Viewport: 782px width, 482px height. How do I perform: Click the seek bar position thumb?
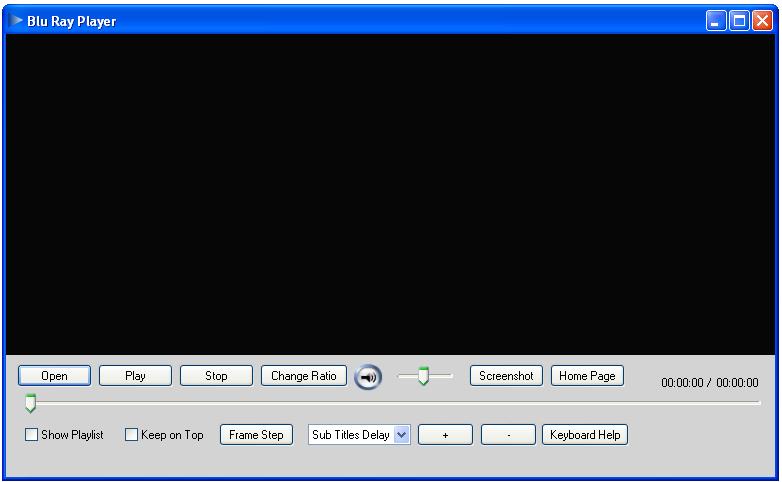click(30, 403)
